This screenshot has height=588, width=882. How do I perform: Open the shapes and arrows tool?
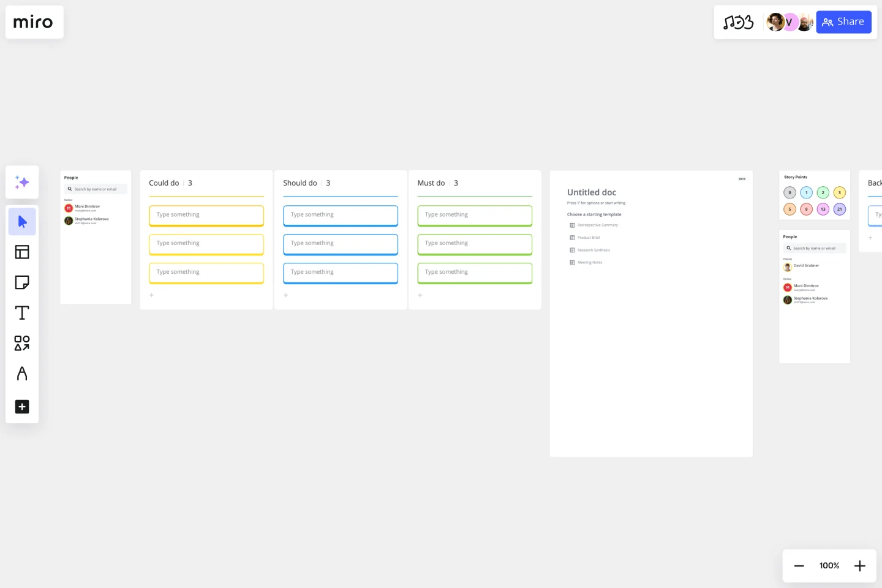point(22,343)
